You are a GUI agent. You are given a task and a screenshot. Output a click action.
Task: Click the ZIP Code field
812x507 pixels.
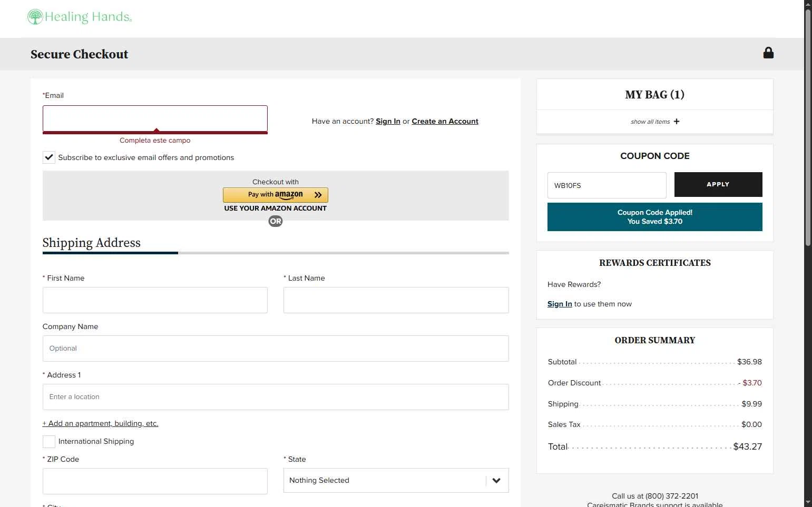(155, 481)
